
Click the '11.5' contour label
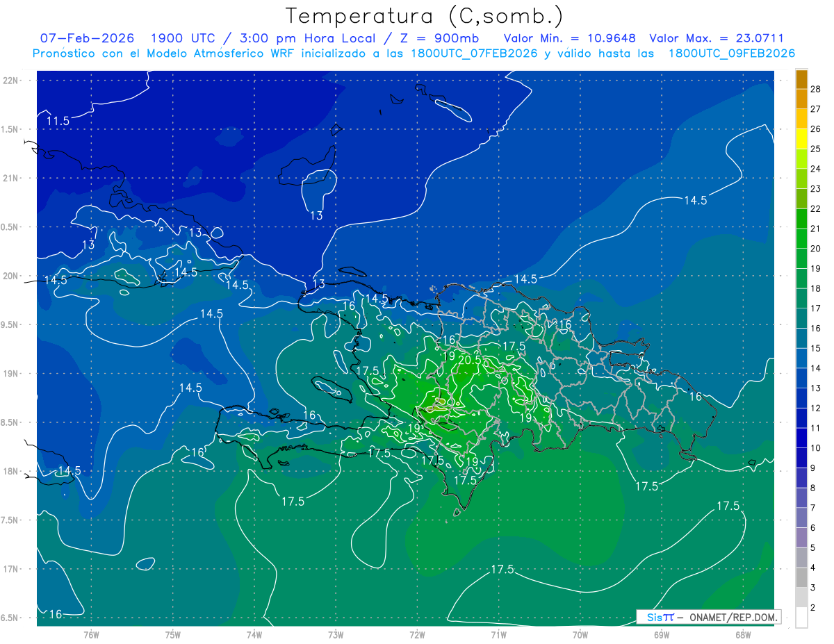(58, 122)
